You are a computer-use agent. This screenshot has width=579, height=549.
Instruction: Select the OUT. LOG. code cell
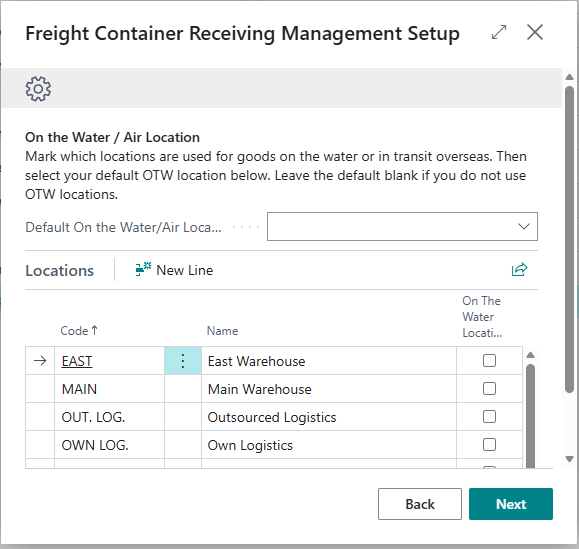(109, 417)
